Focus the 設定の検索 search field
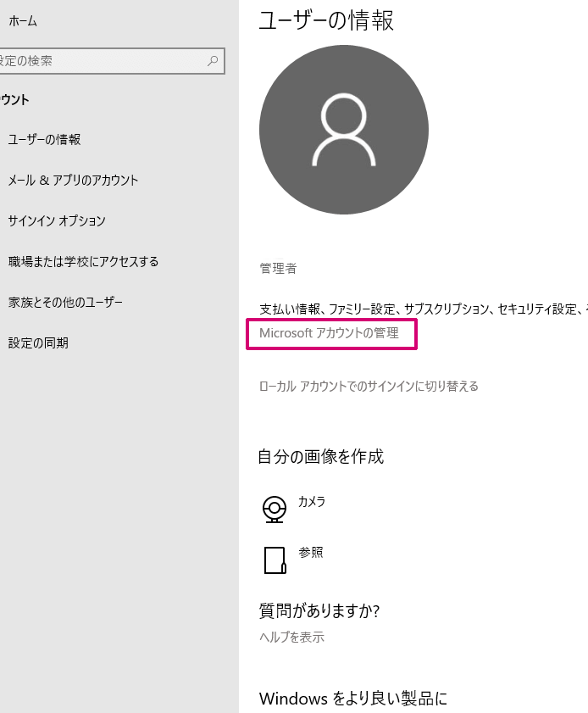Viewport: 588px width, 713px height. (102, 61)
